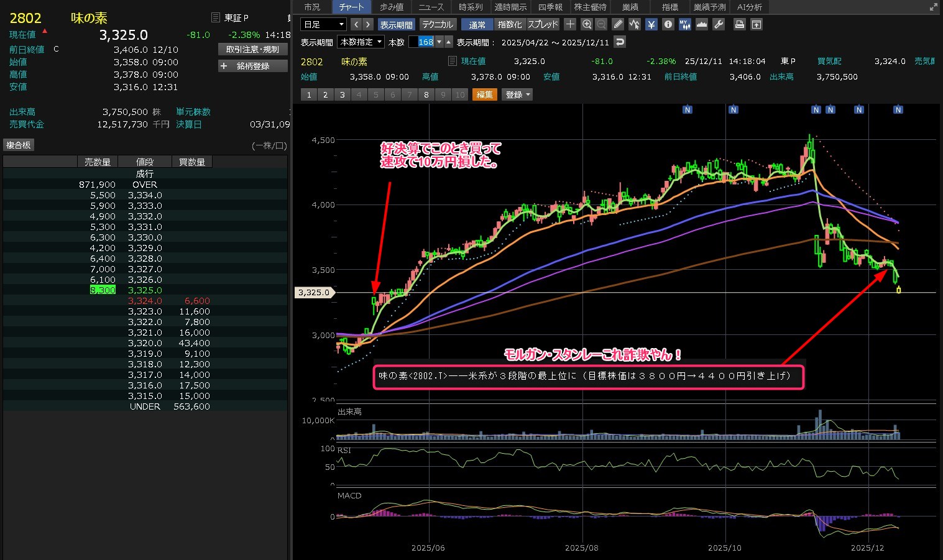The height and width of the screenshot is (560, 943).
Task: Switch chart mode to 指数化
Action: pos(510,24)
